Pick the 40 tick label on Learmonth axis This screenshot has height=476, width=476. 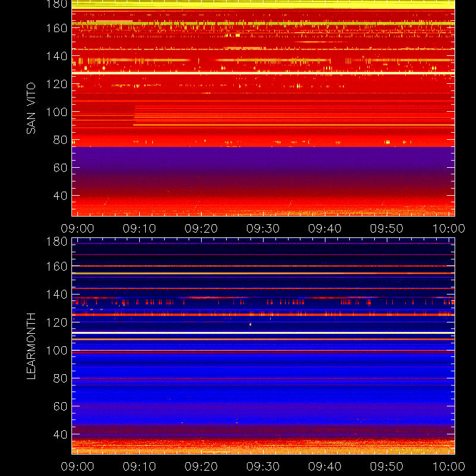60,434
